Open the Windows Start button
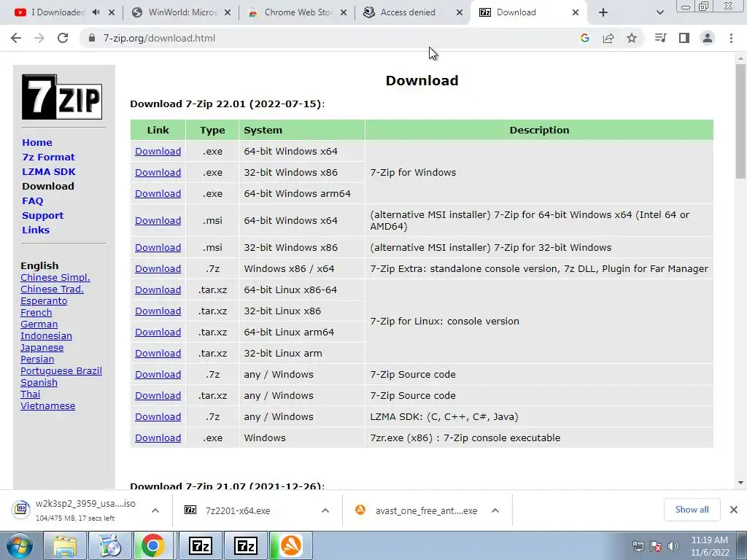The height and width of the screenshot is (560, 747). [19, 545]
